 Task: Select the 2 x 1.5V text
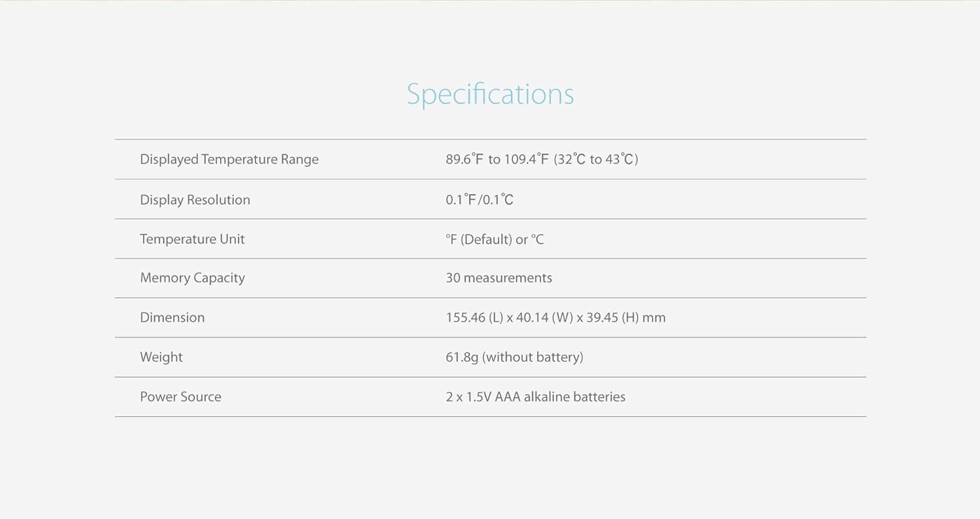(x=468, y=397)
